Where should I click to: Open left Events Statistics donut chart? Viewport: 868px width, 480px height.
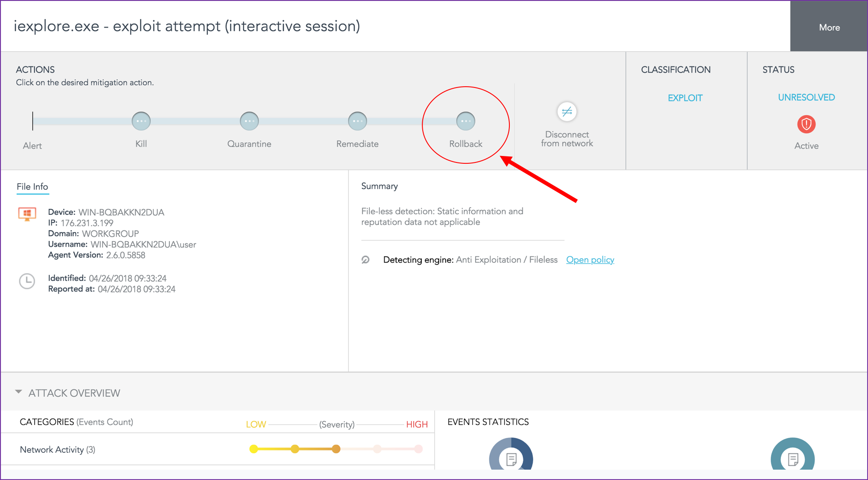(x=511, y=458)
